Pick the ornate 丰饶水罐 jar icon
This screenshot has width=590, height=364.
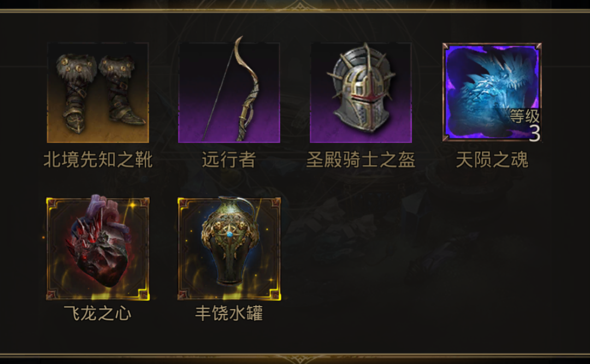tap(229, 248)
